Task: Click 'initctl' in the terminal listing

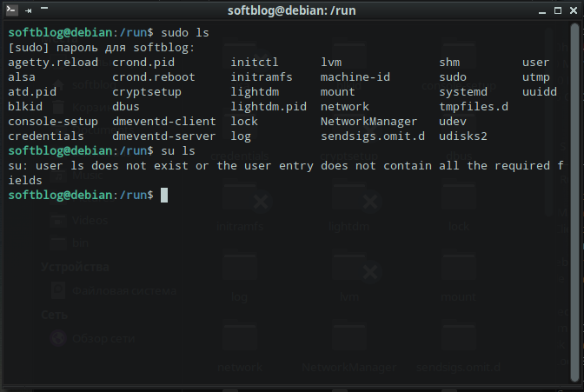Action: tap(255, 63)
